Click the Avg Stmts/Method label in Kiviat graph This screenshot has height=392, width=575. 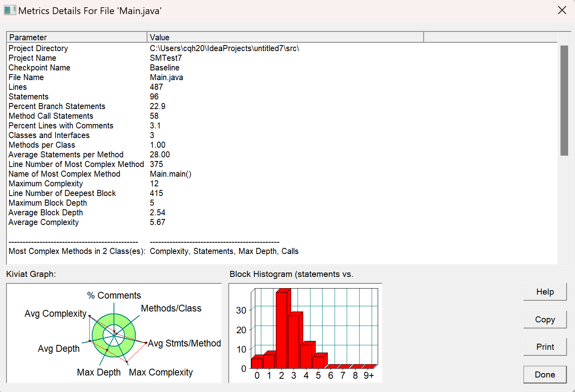(184, 343)
